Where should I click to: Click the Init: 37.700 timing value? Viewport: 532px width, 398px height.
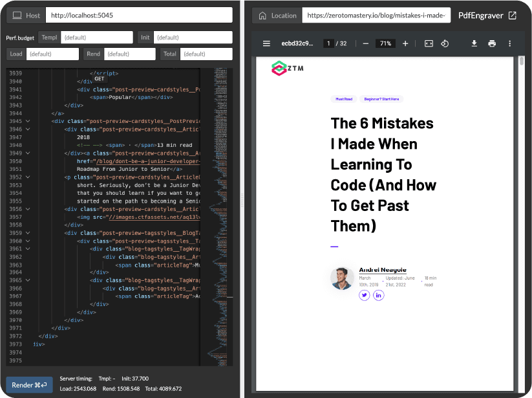[x=135, y=379]
